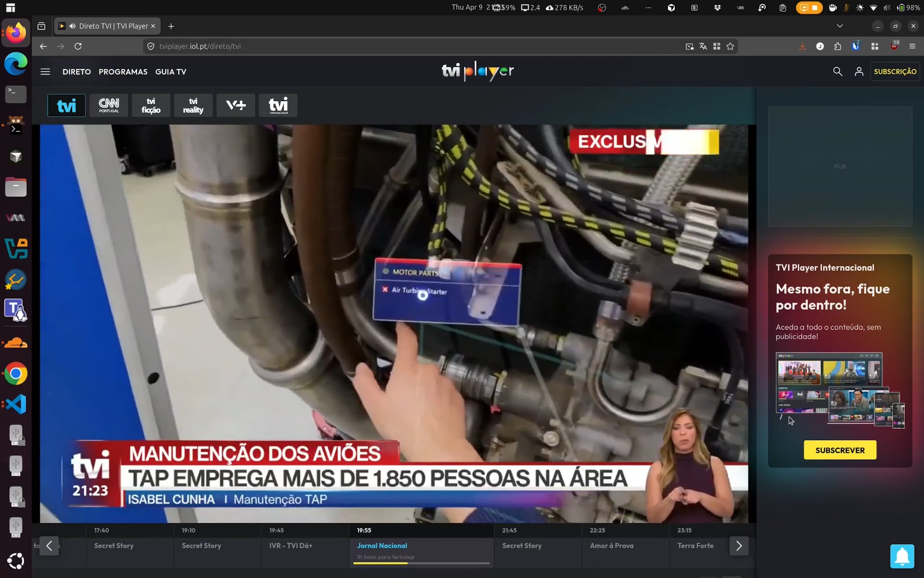Viewport: 924px width, 578px height.
Task: Open the Bitwarden extension icon
Action: click(856, 46)
